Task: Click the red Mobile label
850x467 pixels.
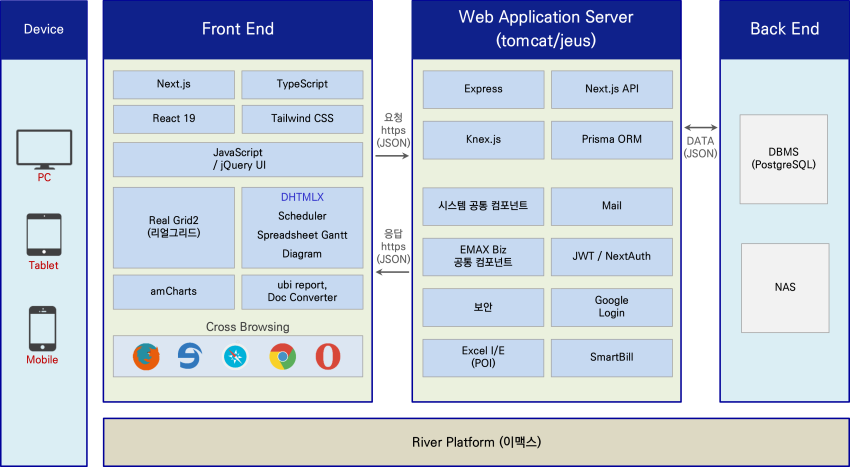Action: (42, 360)
